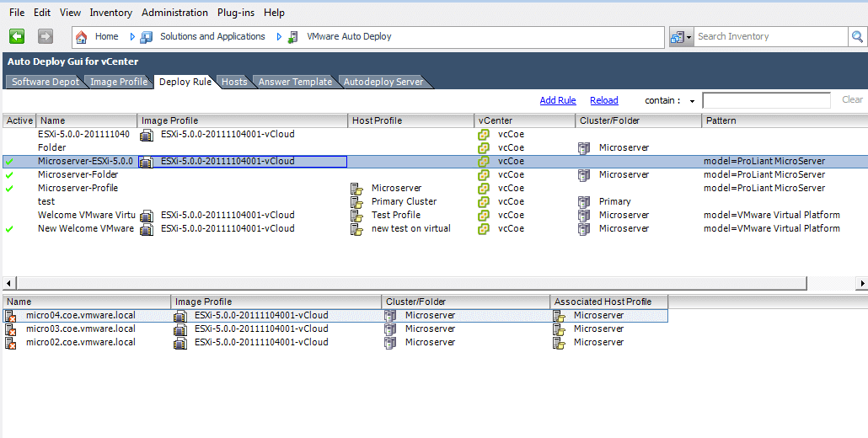Expand the Home breadcrumb arrow
The height and width of the screenshot is (438, 868).
[132, 36]
